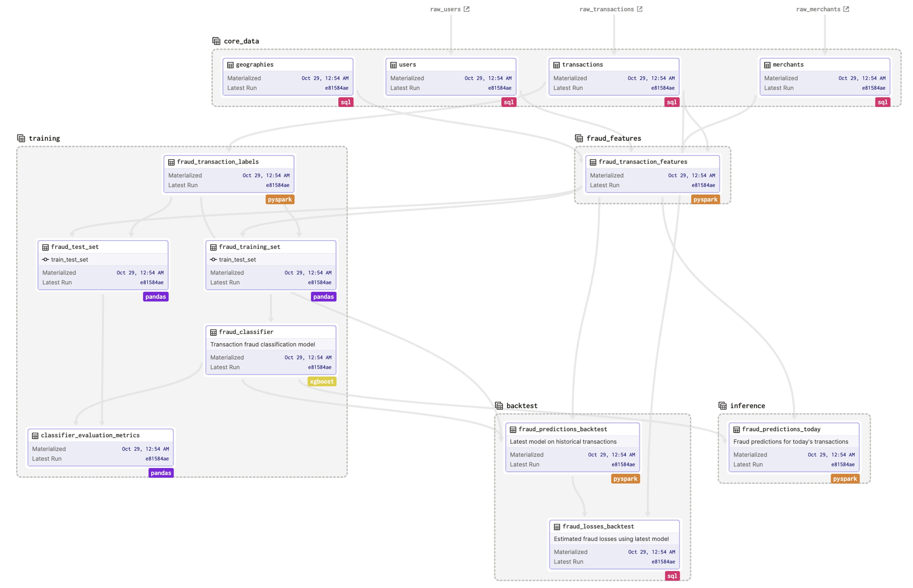Click the fraud_test_set table icon
Screen dimensions: 913x588
45,247
